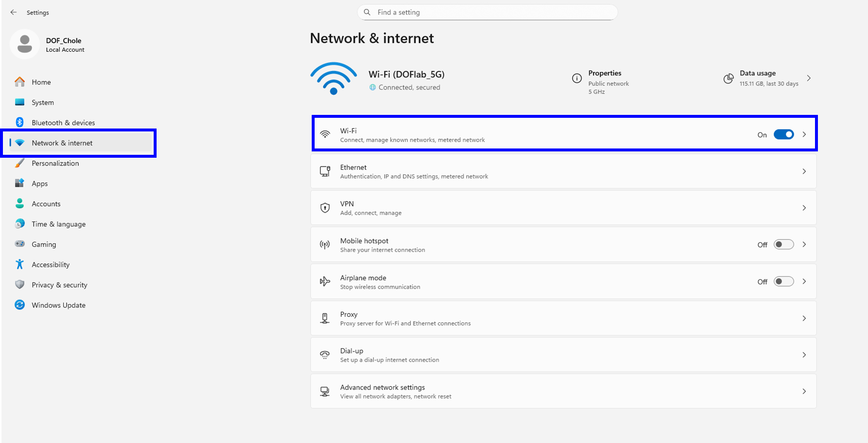Click the Data usage pie chart icon
Viewport: 868px width, 443px height.
pyautogui.click(x=728, y=78)
